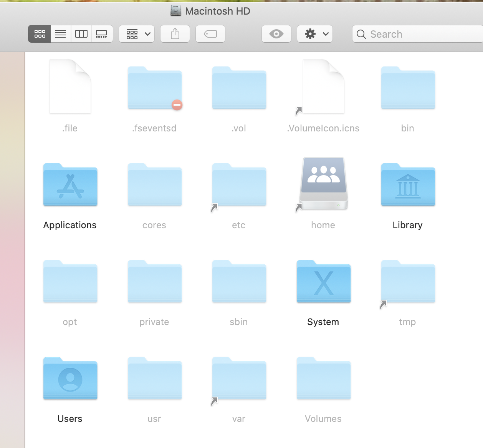483x448 pixels.
Task: Select the usr folder icon
Action: pos(155,378)
